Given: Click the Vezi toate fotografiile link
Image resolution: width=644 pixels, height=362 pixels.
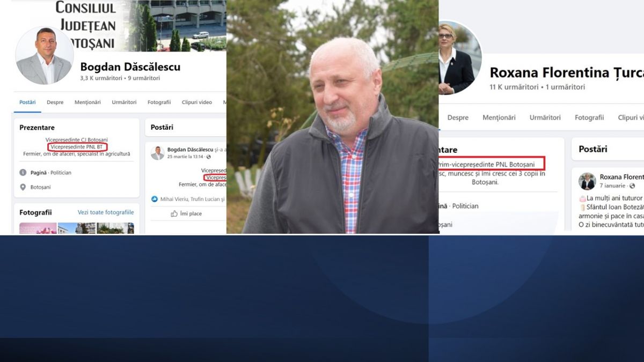Looking at the screenshot, I should coord(106,212).
